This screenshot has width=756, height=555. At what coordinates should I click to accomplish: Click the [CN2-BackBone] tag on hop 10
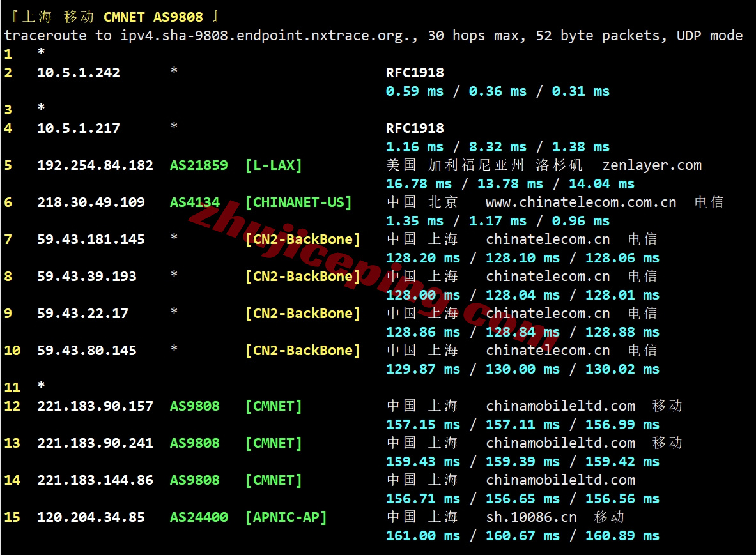point(303,351)
